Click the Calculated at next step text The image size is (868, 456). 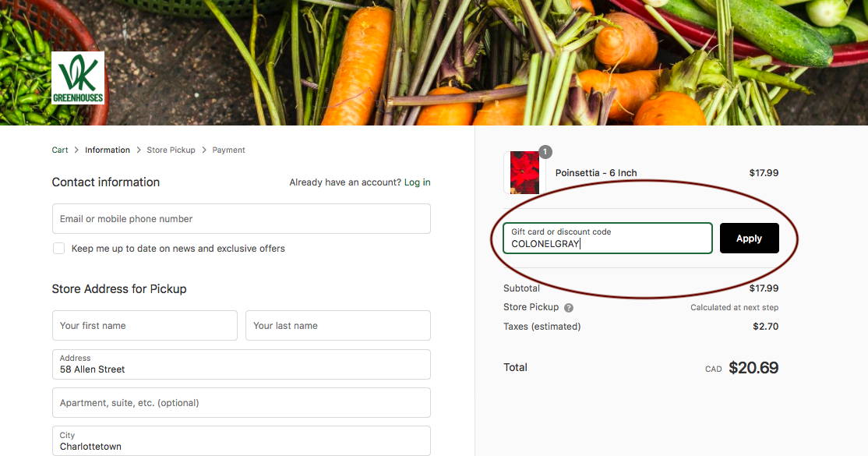(734, 308)
